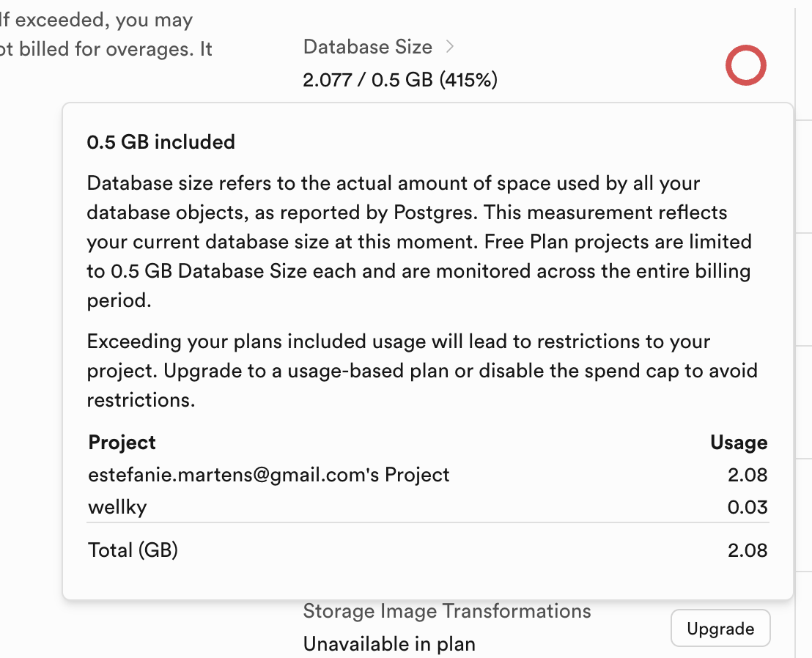Click the 0.03 usage value for wellky

click(748, 507)
